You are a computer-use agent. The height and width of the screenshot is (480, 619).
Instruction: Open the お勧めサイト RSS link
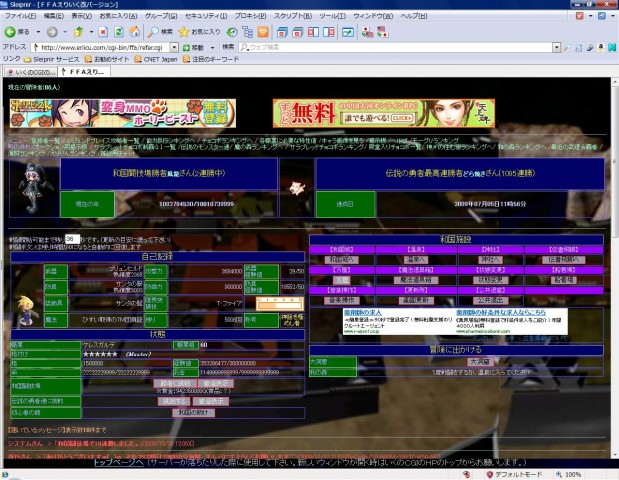pos(107,59)
